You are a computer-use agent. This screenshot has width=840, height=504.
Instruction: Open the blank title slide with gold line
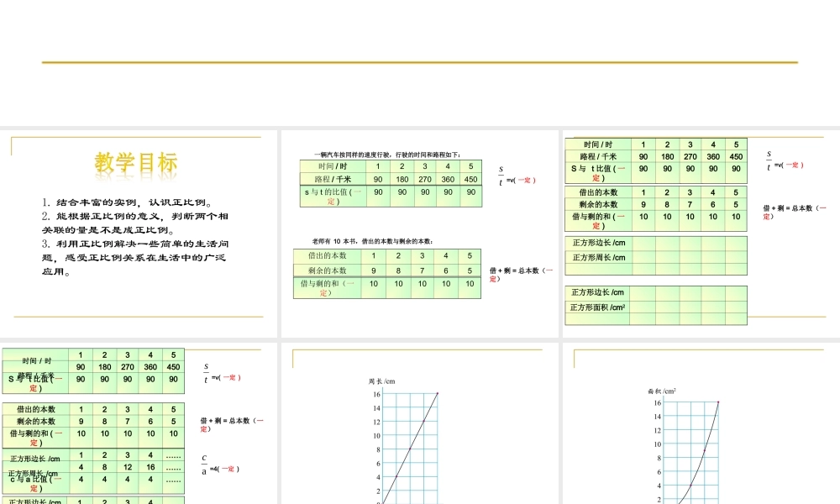[x=420, y=63]
